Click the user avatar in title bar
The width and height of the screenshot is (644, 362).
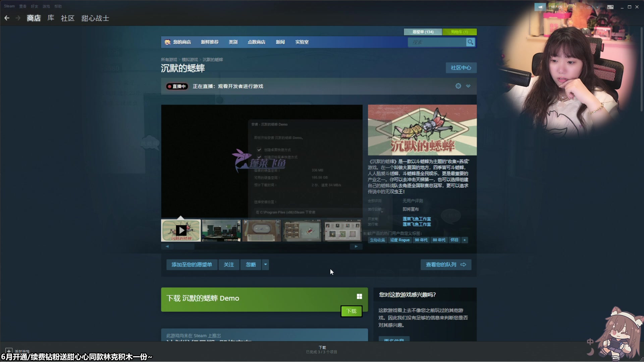point(572,7)
